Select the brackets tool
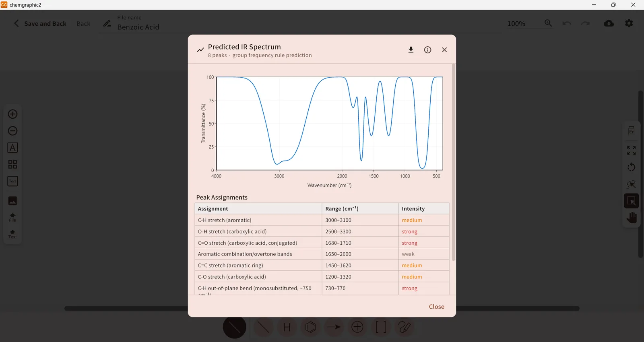Viewport: 644px width, 342px height. click(381, 327)
